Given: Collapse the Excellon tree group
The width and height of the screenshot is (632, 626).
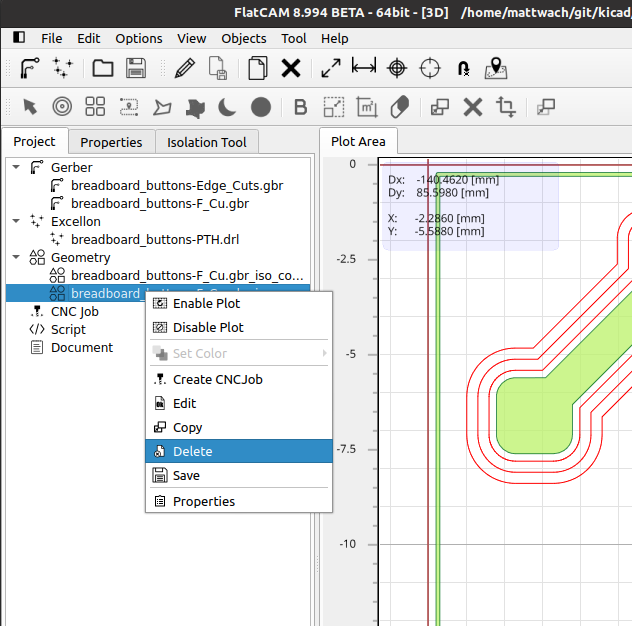Looking at the screenshot, I should pyautogui.click(x=16, y=221).
